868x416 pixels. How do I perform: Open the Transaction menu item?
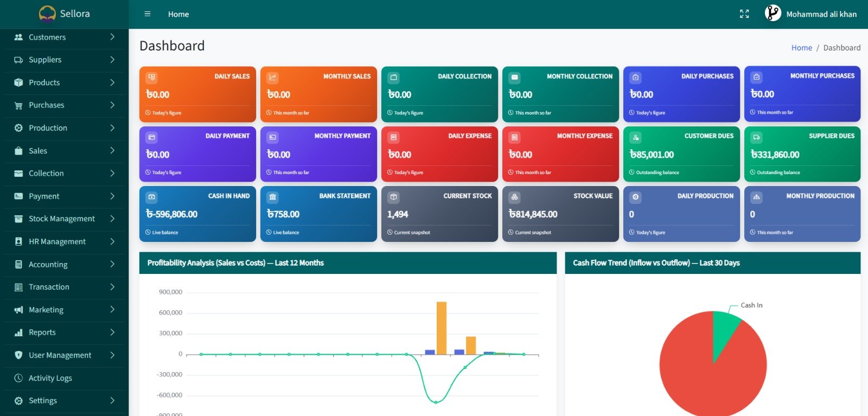point(64,287)
